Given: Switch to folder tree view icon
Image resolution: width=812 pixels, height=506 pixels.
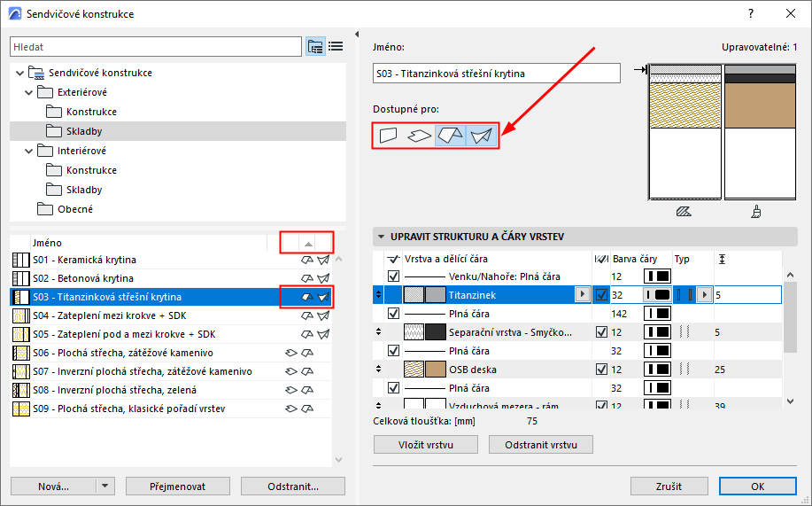Looking at the screenshot, I should [315, 47].
